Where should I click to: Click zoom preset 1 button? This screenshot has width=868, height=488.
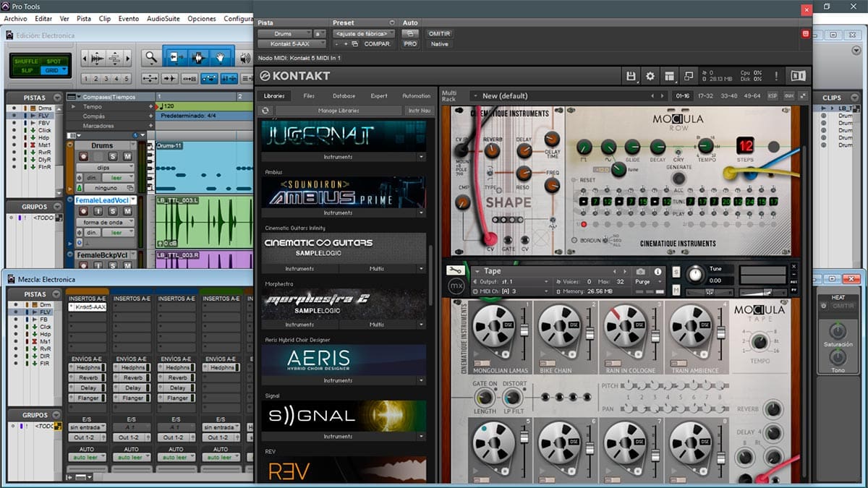85,78
